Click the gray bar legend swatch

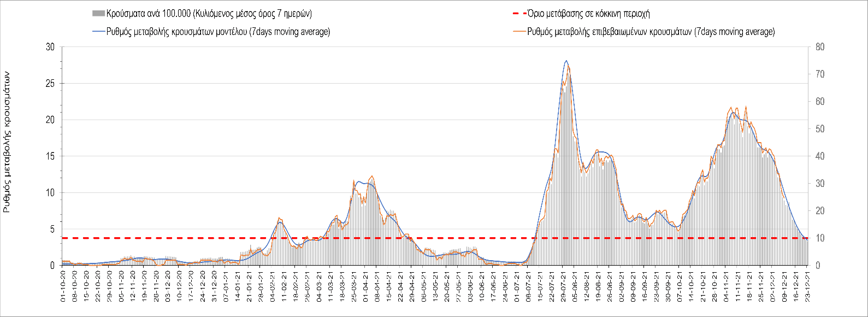98,14
